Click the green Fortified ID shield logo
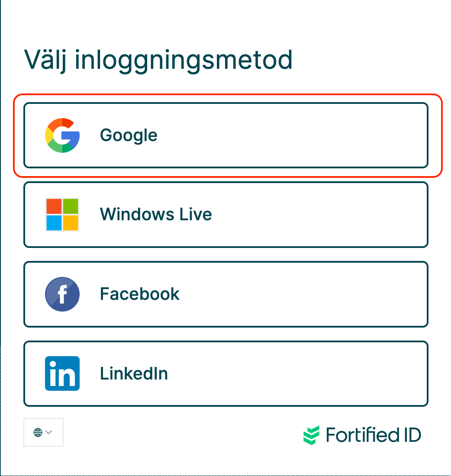This screenshot has width=451, height=476. pos(312,435)
